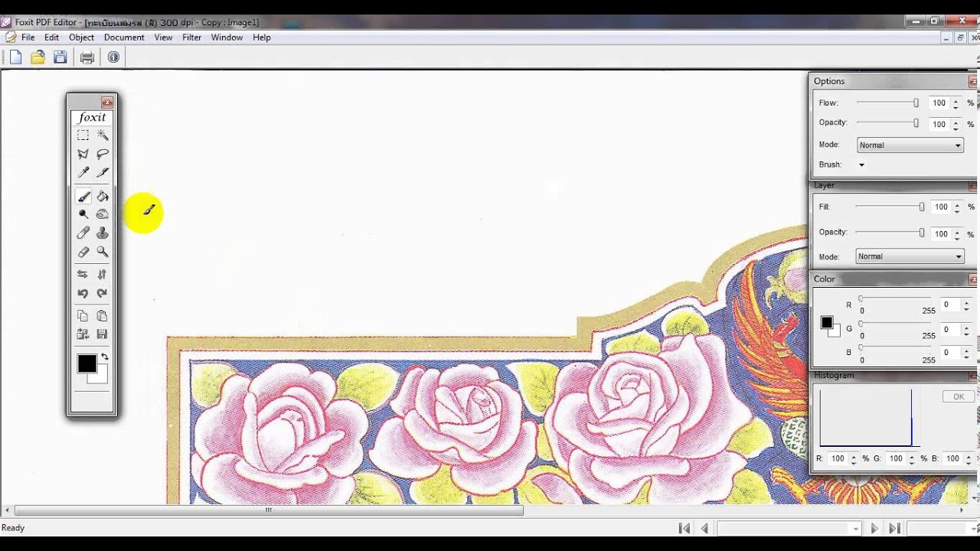Click the white background swatch in toolbox
The image size is (980, 551).
tap(100, 377)
